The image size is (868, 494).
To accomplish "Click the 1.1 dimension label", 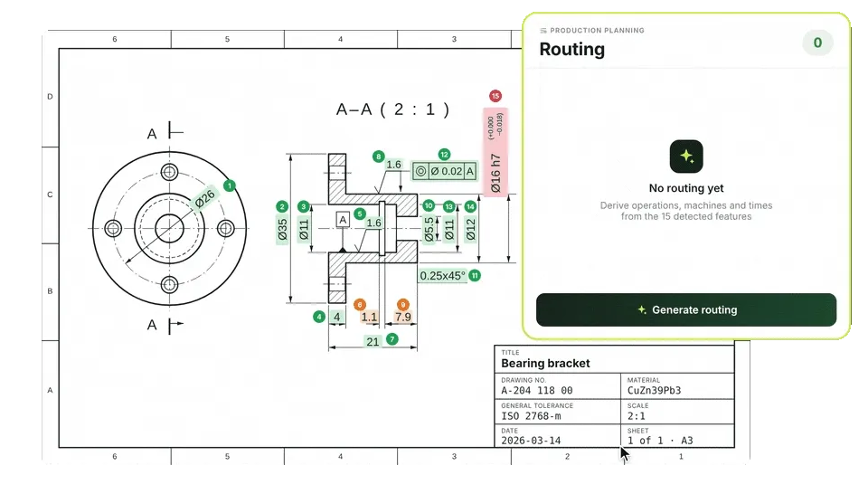I will (x=369, y=317).
